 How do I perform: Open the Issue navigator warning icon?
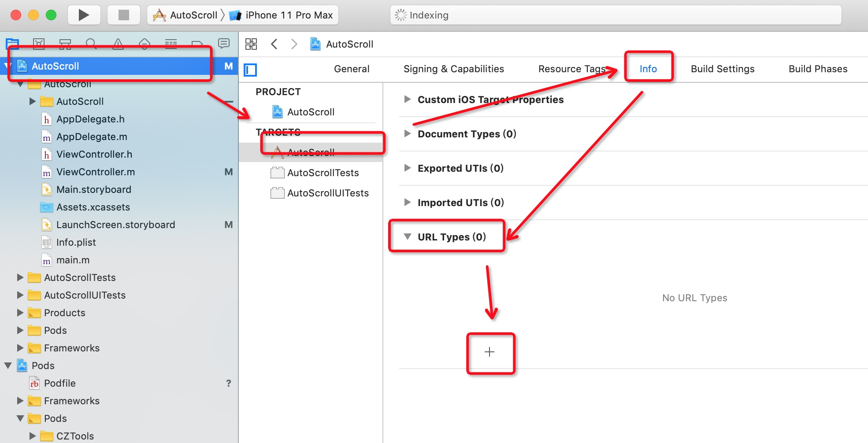(x=118, y=44)
